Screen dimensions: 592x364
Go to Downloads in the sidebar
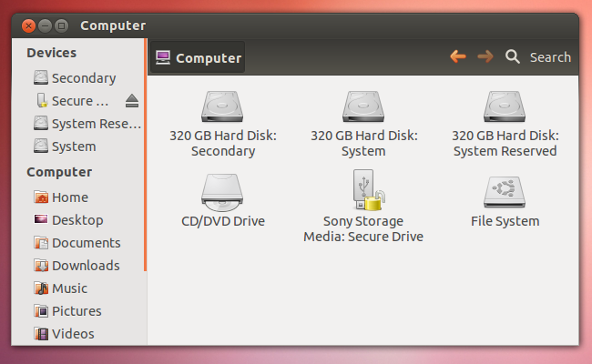[x=85, y=265]
